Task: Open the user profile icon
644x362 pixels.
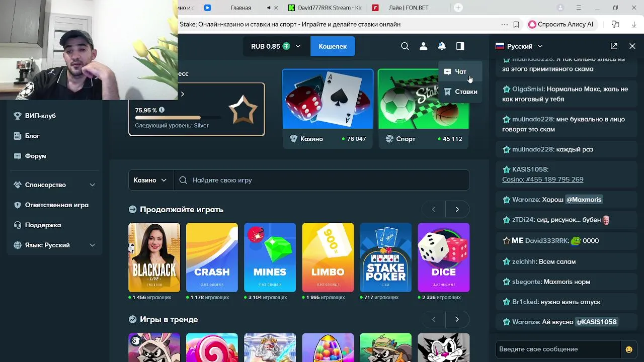Action: 423,46
